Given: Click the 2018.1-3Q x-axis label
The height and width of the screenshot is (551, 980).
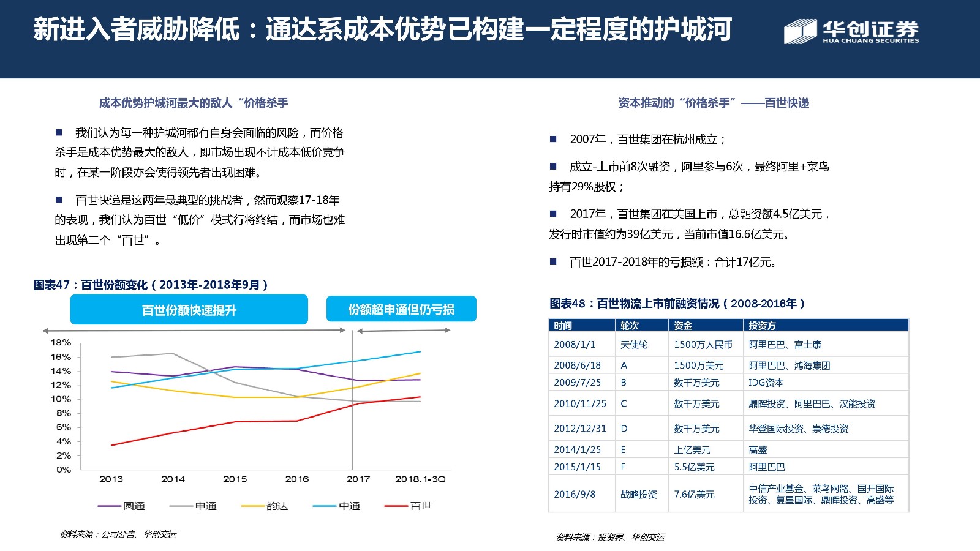Looking at the screenshot, I should 420,479.
